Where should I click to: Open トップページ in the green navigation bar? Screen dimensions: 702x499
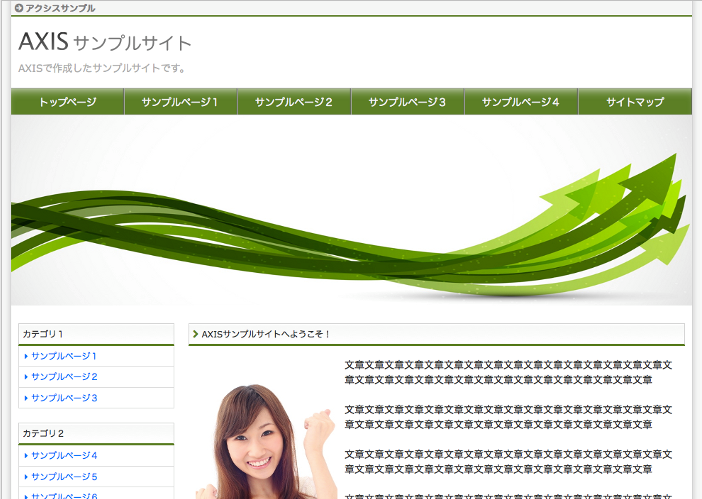click(x=67, y=102)
